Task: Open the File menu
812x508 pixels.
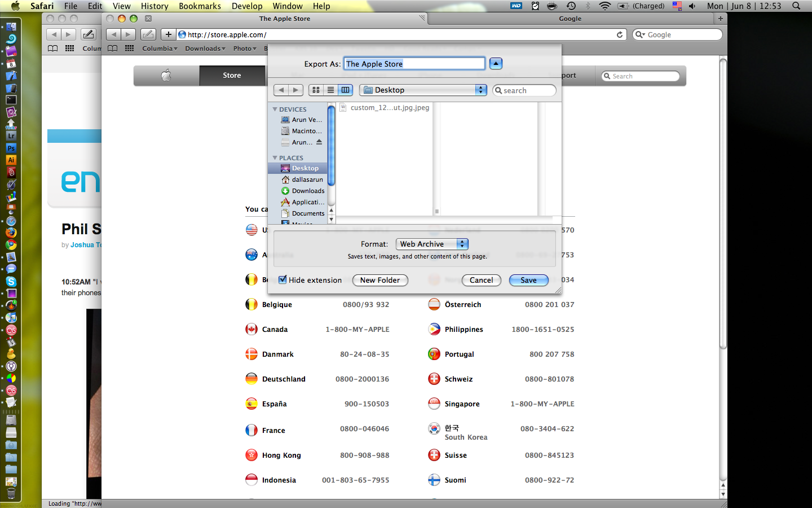Action: tap(70, 6)
